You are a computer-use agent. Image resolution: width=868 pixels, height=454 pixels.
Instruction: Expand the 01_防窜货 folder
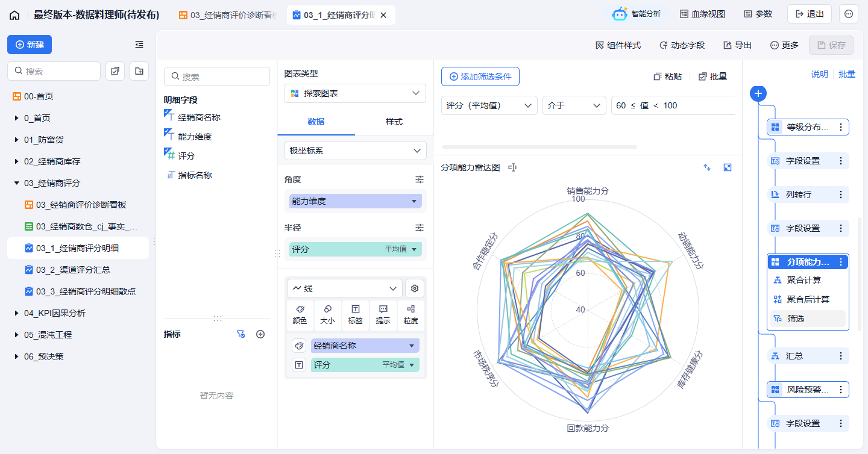coord(16,140)
